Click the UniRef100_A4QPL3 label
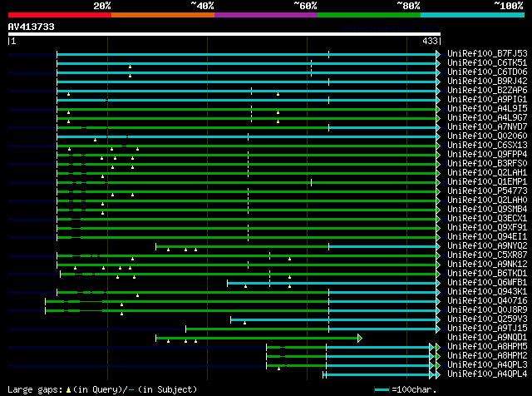The height and width of the screenshot is (396, 532). point(487,365)
